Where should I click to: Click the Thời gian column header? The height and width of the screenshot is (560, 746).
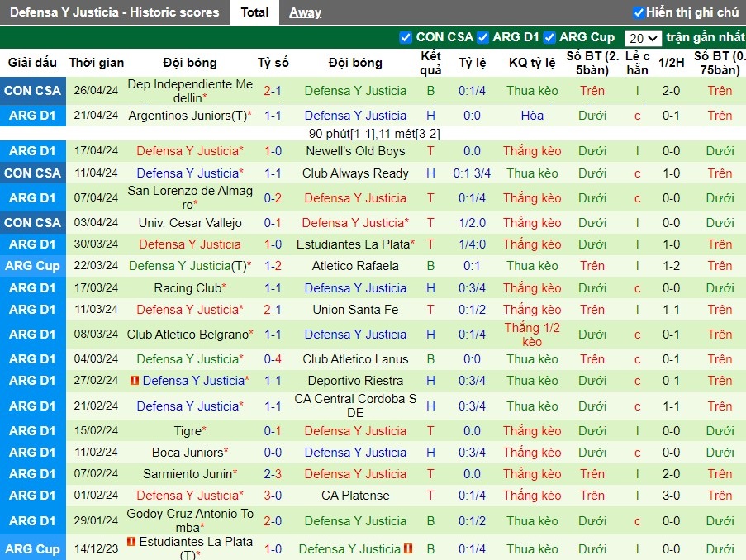tap(96, 63)
